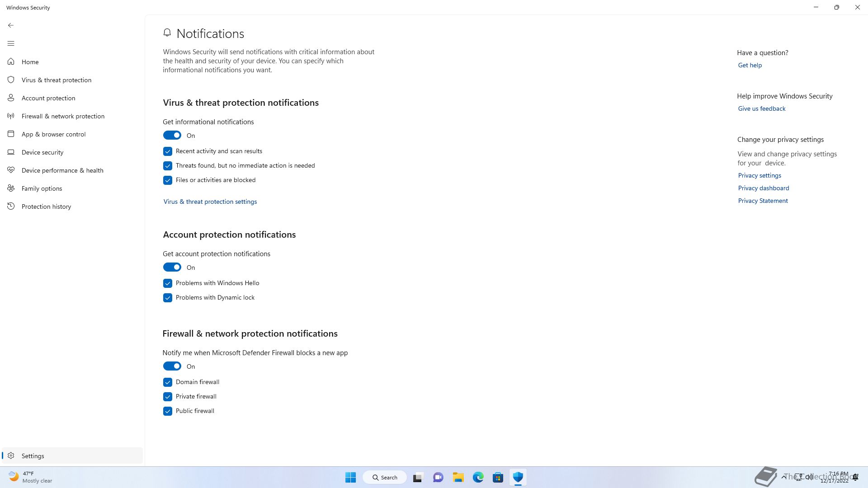Image resolution: width=868 pixels, height=488 pixels.
Task: Click the Settings gear icon in sidebar
Action: [x=11, y=455]
